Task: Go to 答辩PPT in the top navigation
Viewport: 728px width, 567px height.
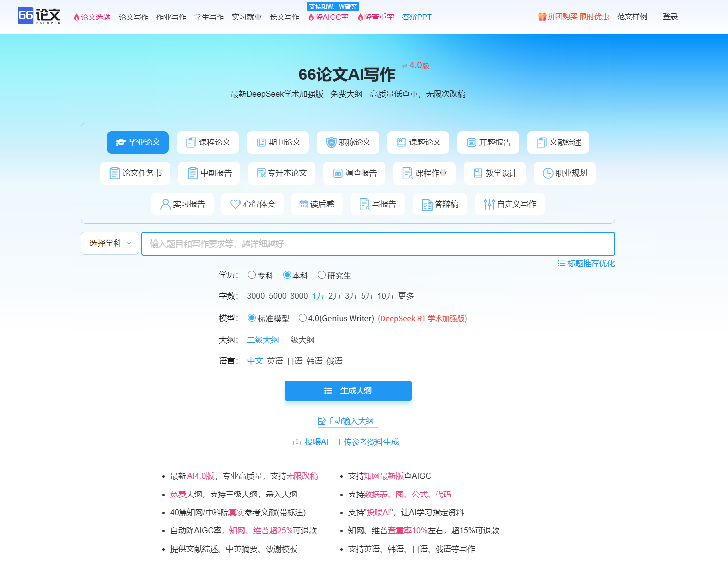Action: [x=416, y=17]
